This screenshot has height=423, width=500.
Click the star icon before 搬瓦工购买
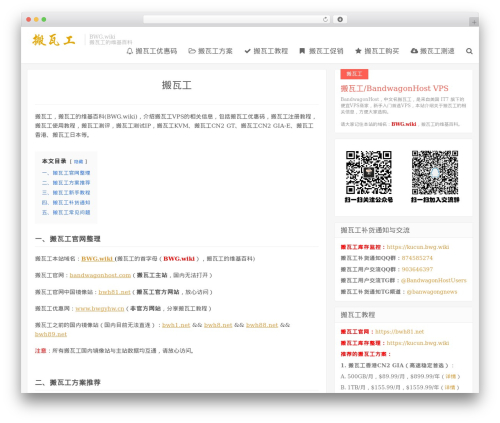click(x=358, y=51)
